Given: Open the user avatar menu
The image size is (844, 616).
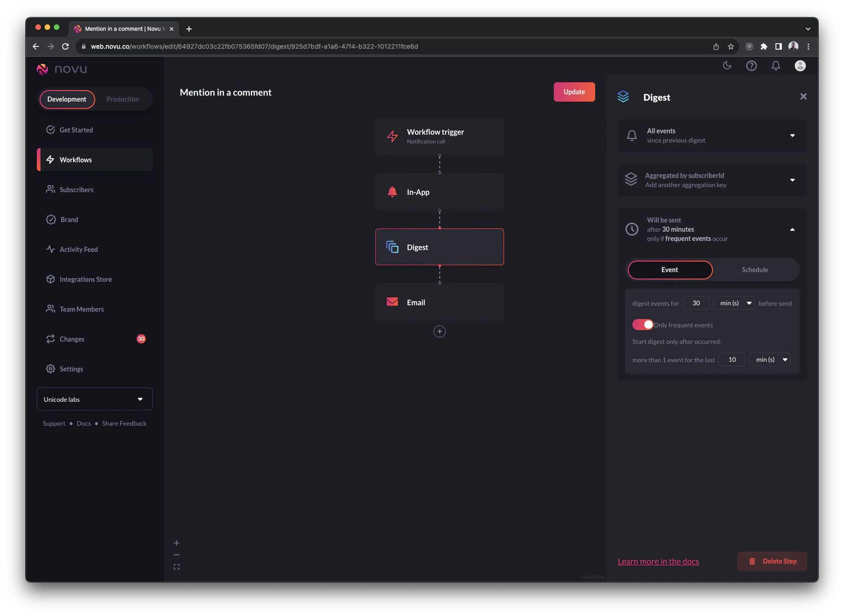Looking at the screenshot, I should pos(800,66).
